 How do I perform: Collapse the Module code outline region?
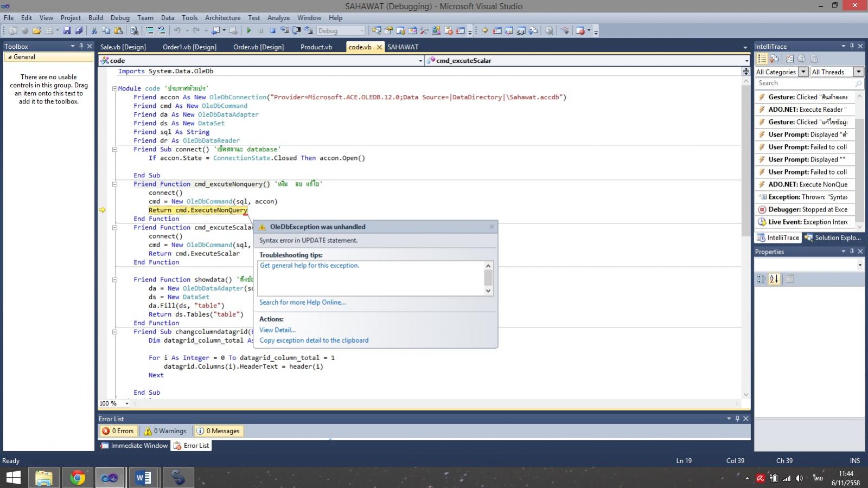click(x=114, y=88)
